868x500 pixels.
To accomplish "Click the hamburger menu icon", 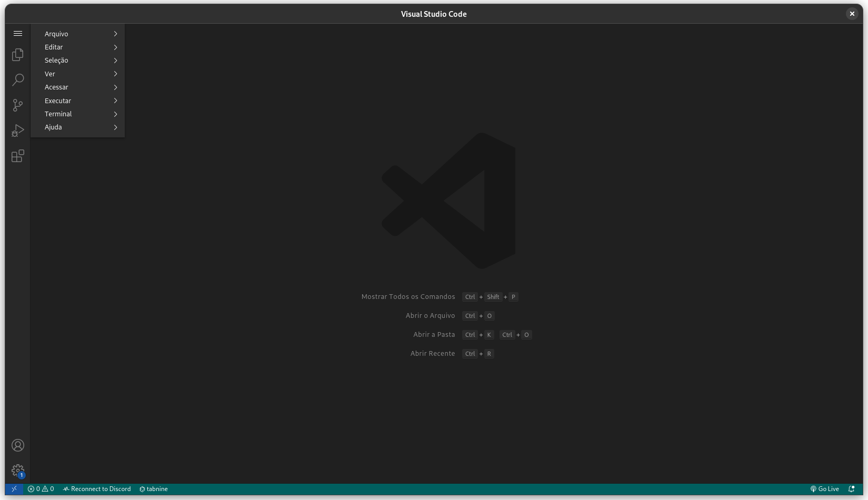I will 17,33.
